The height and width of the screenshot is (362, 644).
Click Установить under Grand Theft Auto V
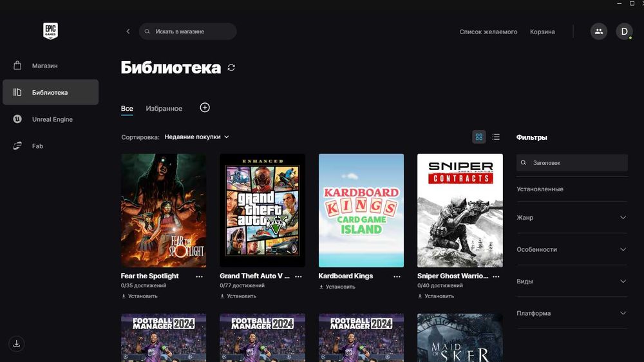point(238,296)
